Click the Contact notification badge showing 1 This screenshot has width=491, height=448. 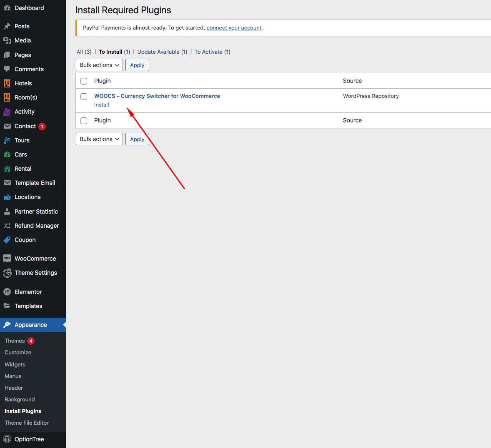42,127
